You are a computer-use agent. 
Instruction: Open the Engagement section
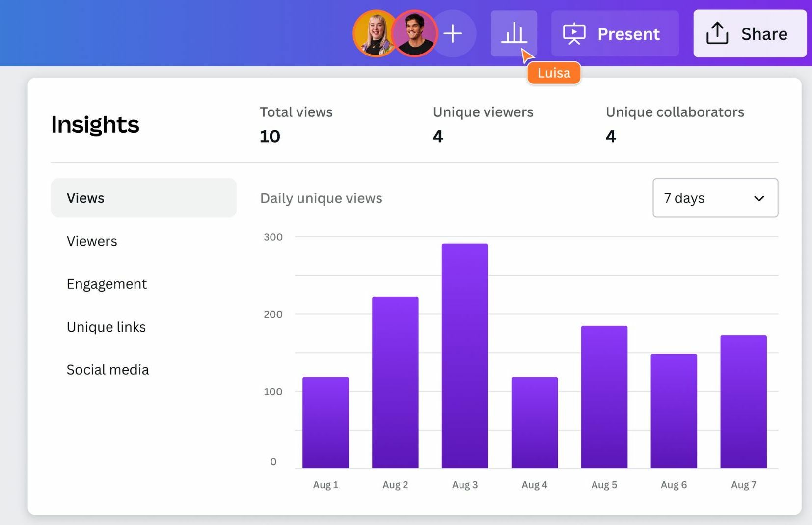107,284
